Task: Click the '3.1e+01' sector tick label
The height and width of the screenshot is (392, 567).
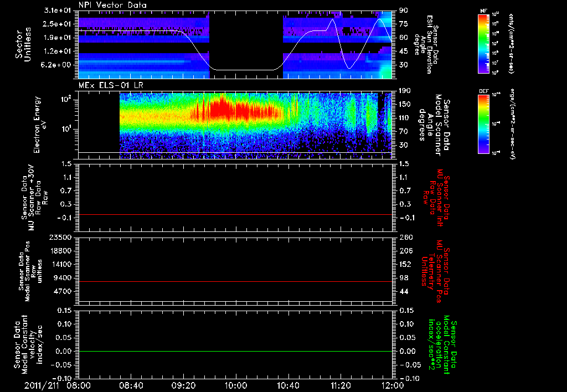Action: pos(59,11)
